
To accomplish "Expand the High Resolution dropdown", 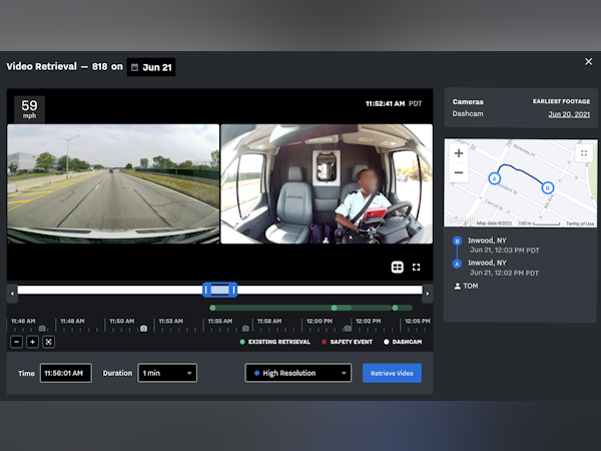I will click(x=298, y=373).
